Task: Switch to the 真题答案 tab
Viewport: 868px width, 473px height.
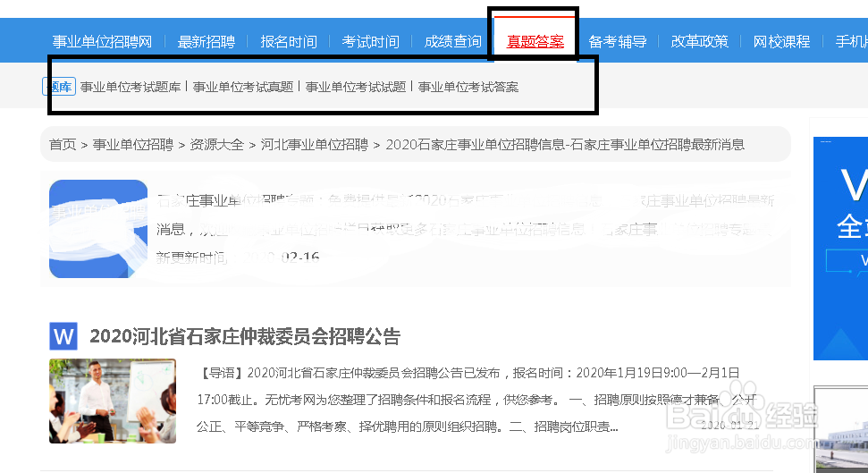Action: (x=535, y=41)
